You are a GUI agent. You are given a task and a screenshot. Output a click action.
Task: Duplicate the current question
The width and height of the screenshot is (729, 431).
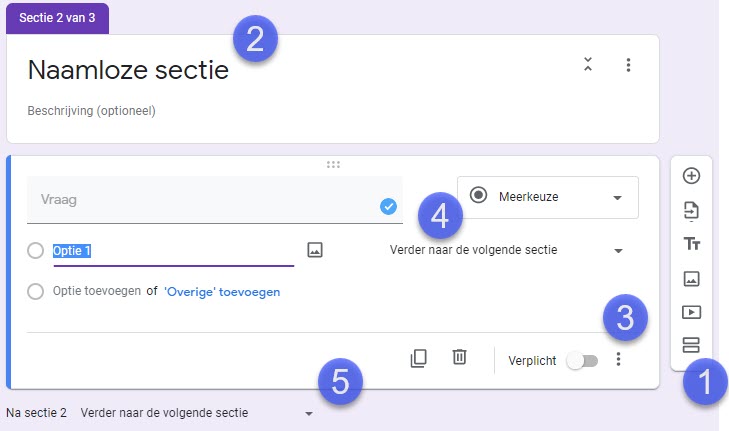pyautogui.click(x=418, y=358)
